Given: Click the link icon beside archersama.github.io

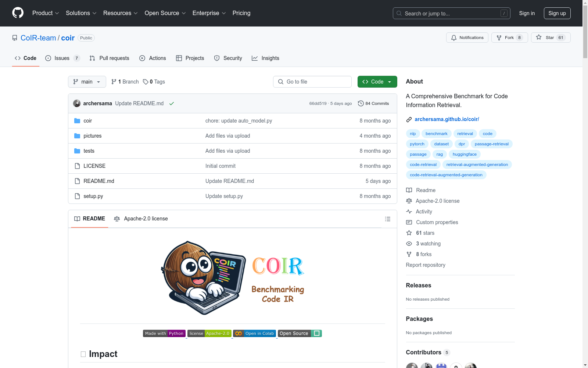Looking at the screenshot, I should (409, 119).
